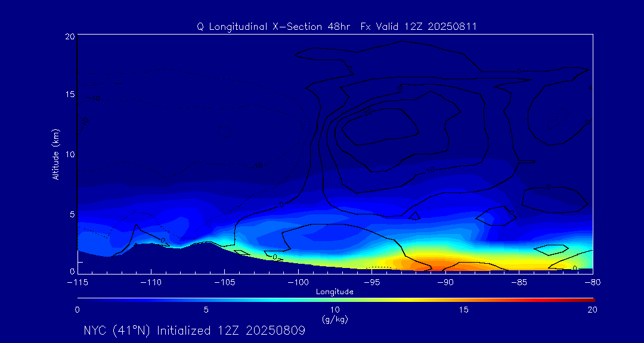Click altitude axis tick label "10"
Image resolution: width=644 pixels, height=343 pixels.
pos(70,154)
